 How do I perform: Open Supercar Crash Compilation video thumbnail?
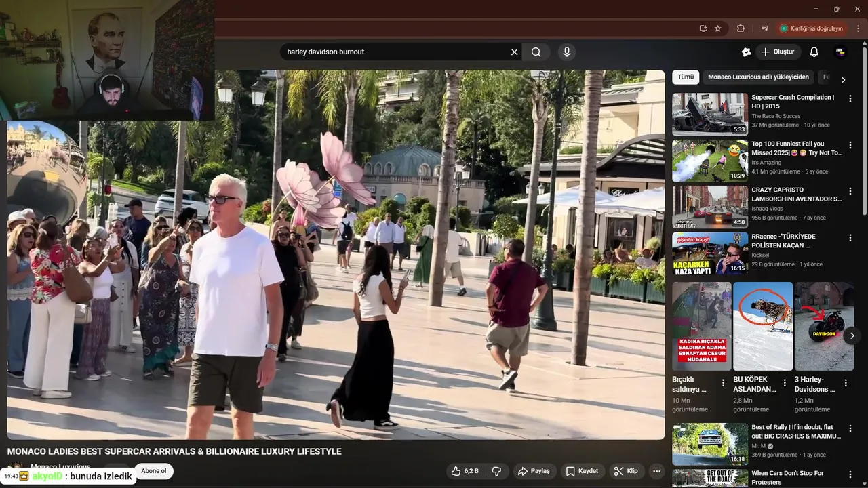[x=710, y=115]
